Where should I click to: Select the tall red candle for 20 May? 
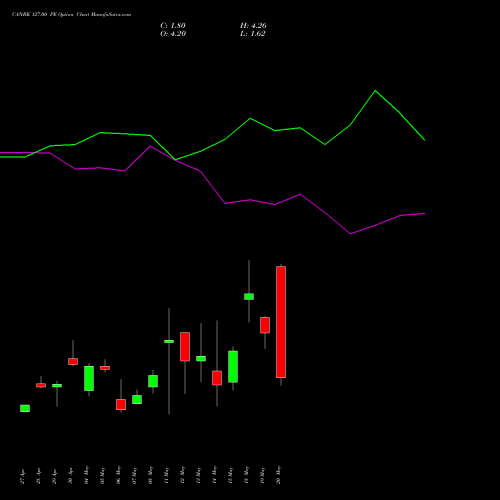tap(281, 322)
